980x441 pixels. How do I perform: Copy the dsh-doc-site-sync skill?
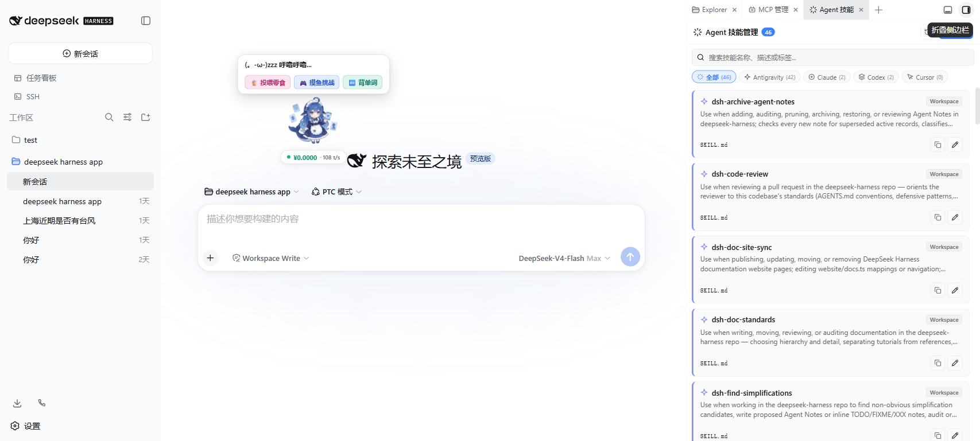pos(938,290)
